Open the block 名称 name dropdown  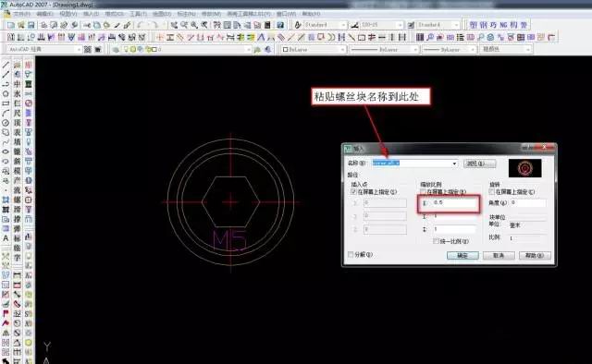[x=454, y=164]
